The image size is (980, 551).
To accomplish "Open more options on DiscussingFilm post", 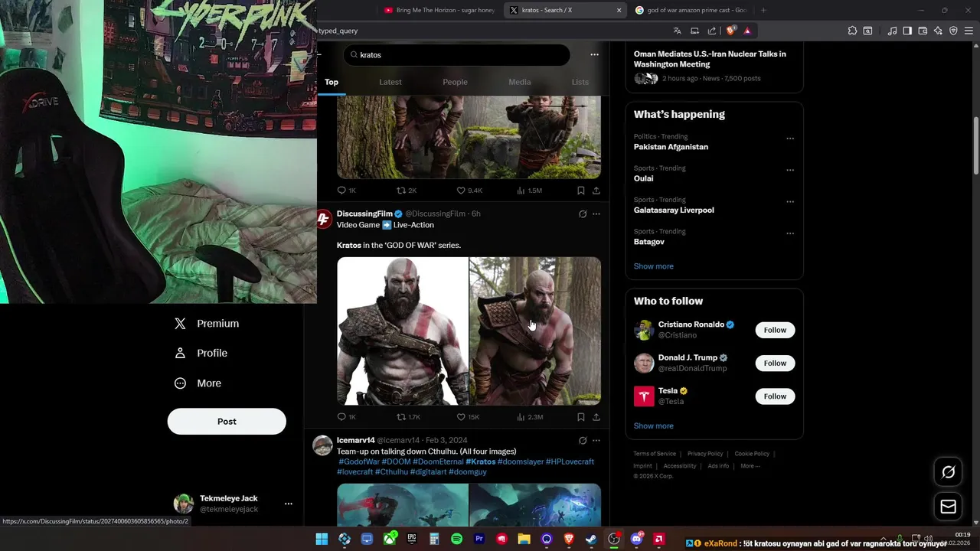I will (x=596, y=214).
